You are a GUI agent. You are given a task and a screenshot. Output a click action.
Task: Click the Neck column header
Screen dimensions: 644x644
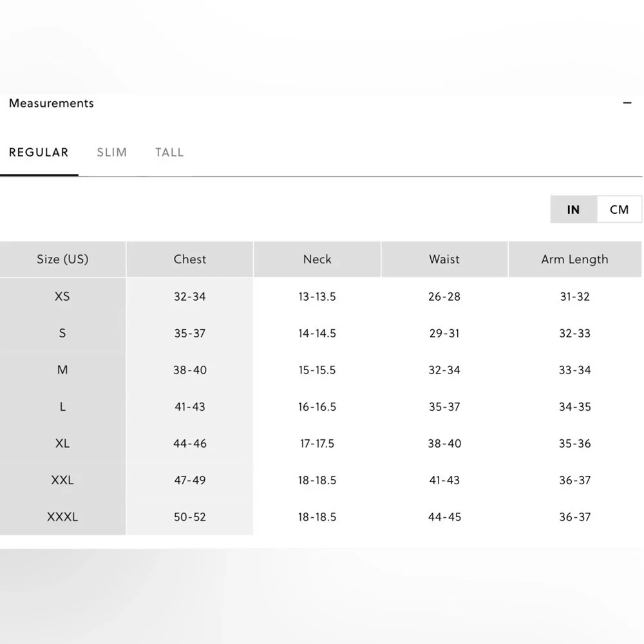(x=317, y=259)
